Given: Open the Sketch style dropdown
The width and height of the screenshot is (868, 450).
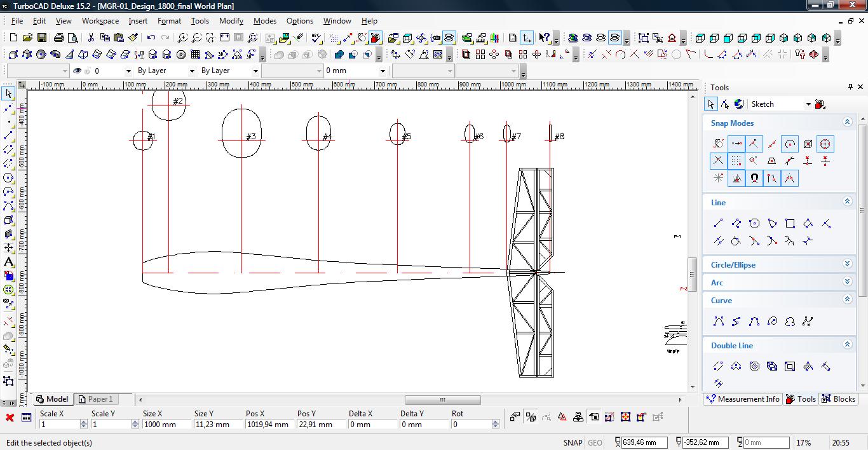Looking at the screenshot, I should coord(808,104).
